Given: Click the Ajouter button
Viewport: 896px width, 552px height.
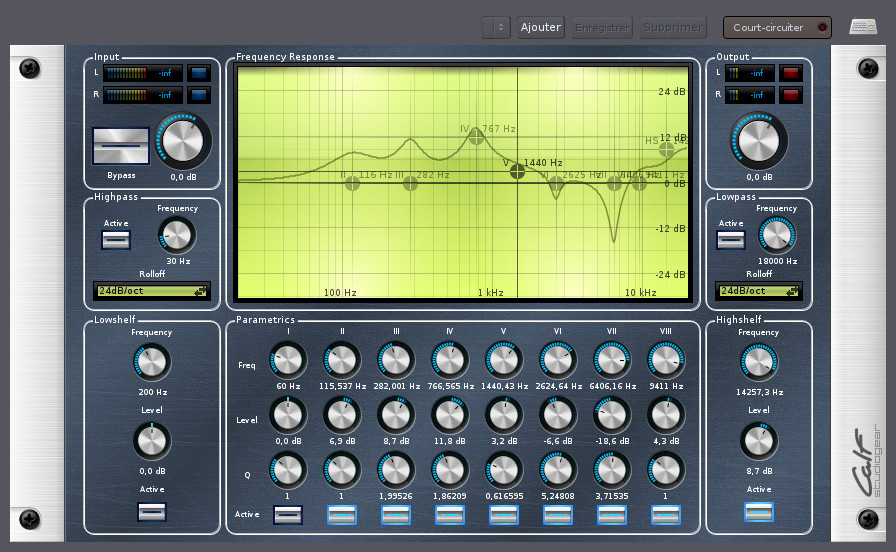Looking at the screenshot, I should click(541, 28).
